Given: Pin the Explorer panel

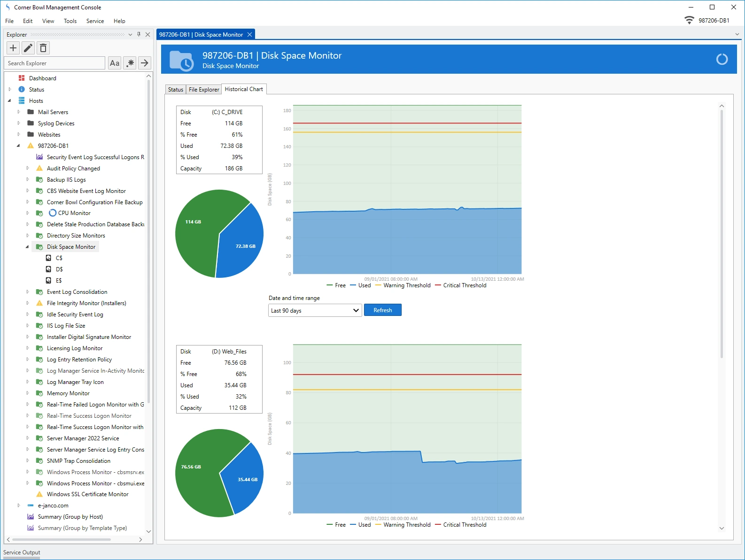Looking at the screenshot, I should 139,34.
